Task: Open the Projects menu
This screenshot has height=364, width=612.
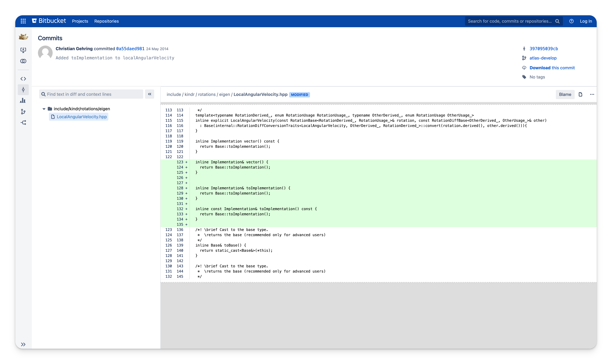Action: point(80,21)
